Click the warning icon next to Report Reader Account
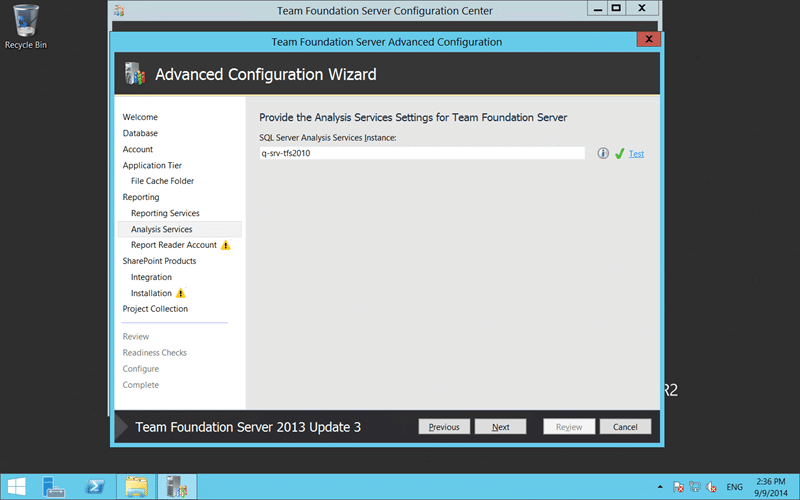Screen dimensions: 800x500 226,245
